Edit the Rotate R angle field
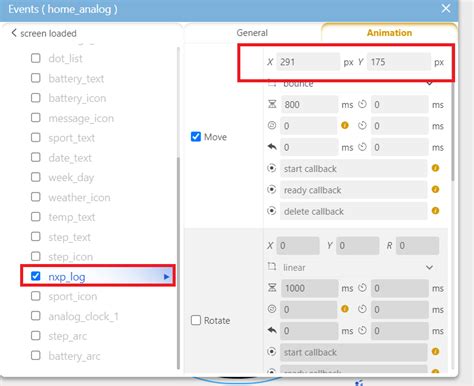This screenshot has width=474, height=386. (417, 246)
